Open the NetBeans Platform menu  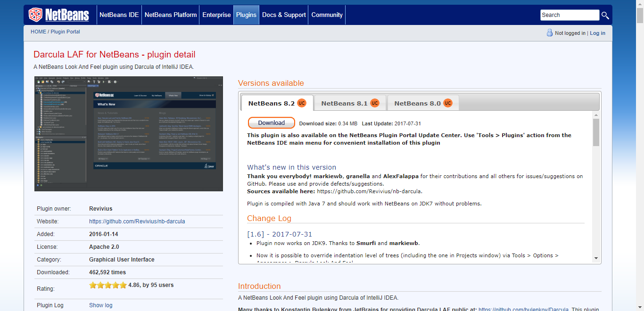coord(171,15)
